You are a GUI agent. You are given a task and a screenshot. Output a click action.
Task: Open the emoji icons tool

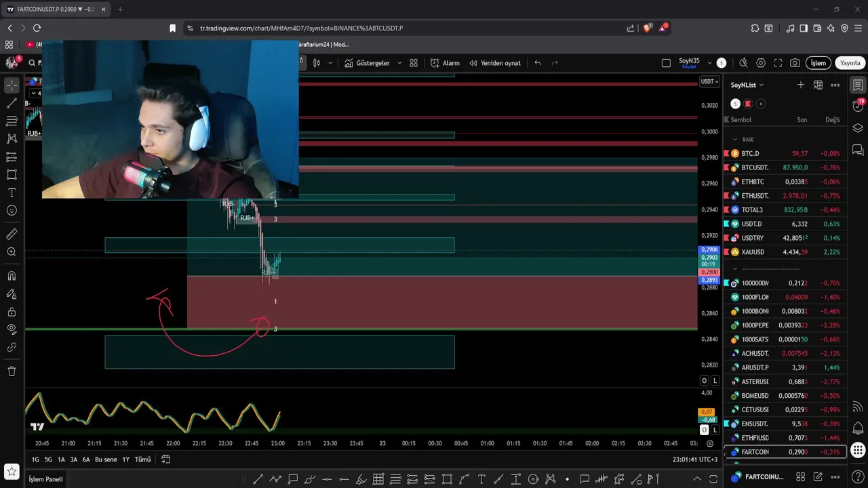coord(12,211)
